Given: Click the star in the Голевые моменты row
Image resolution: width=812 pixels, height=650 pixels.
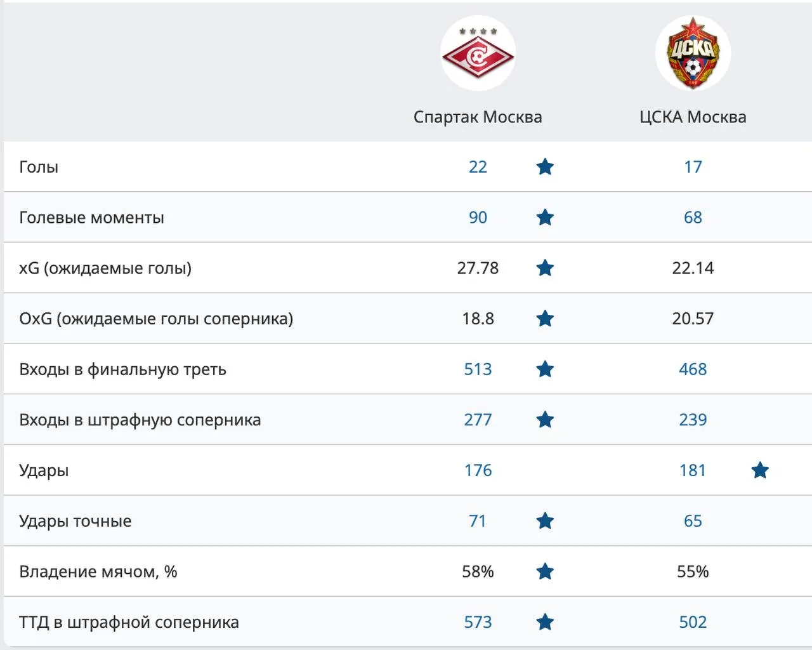Looking at the screenshot, I should (x=545, y=218).
